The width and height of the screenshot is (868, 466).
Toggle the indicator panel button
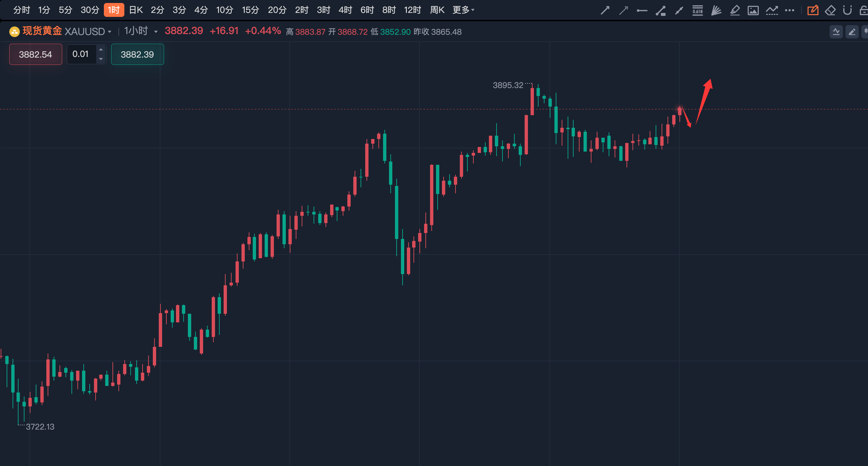click(x=836, y=32)
